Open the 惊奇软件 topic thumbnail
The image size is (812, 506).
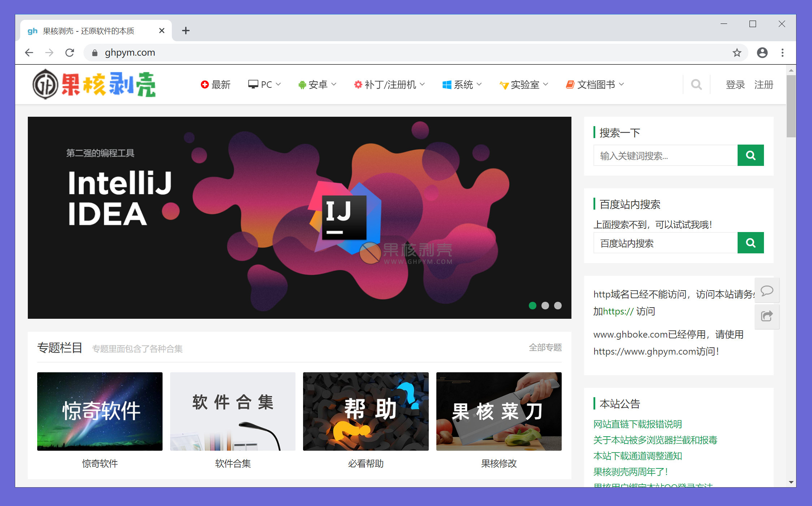(x=100, y=411)
